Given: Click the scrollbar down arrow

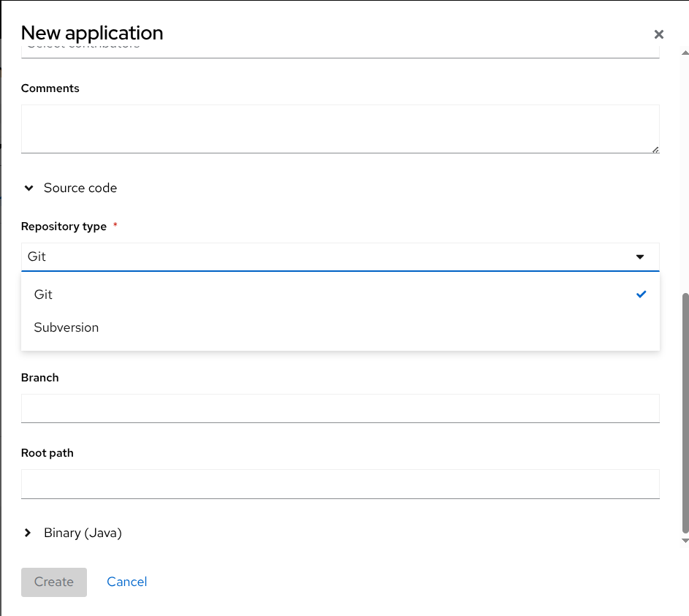Looking at the screenshot, I should (x=685, y=541).
